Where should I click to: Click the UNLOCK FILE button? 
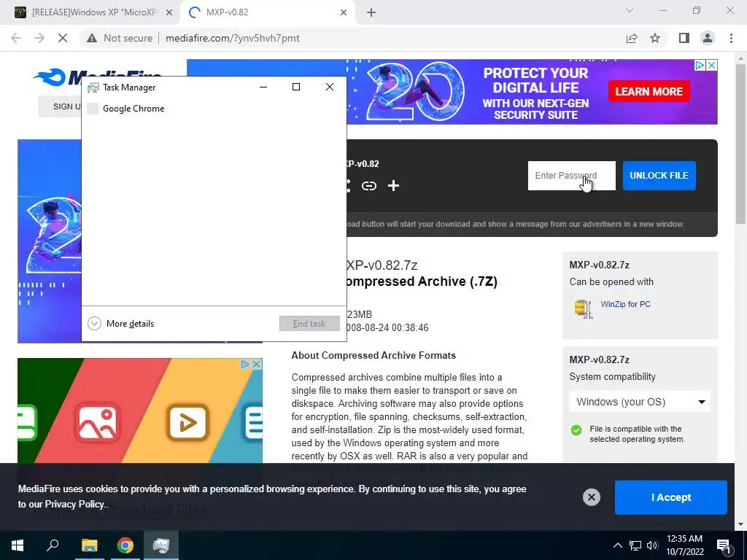pos(659,176)
